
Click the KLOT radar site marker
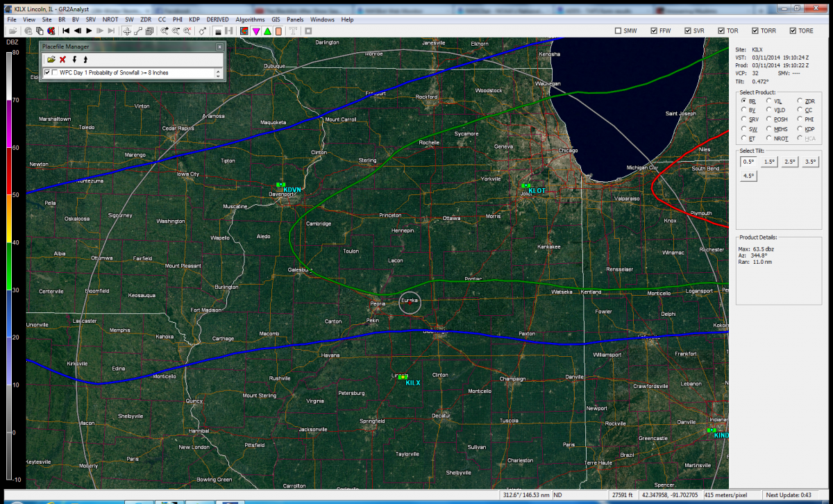(525, 186)
